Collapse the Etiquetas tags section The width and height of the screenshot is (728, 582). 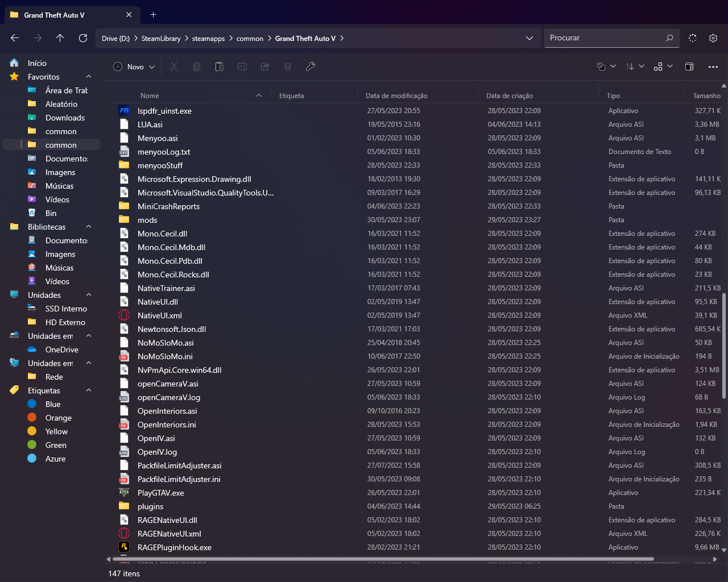coord(89,390)
